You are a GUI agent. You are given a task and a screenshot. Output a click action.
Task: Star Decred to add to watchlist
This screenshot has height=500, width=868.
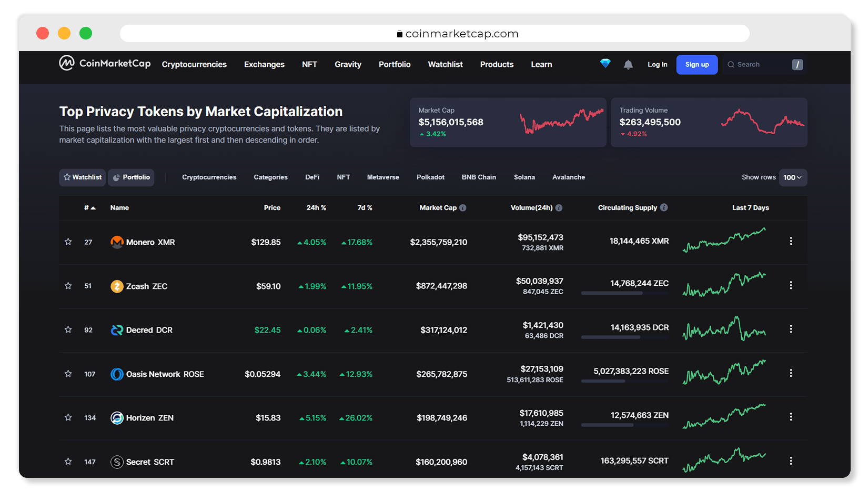pos(68,330)
